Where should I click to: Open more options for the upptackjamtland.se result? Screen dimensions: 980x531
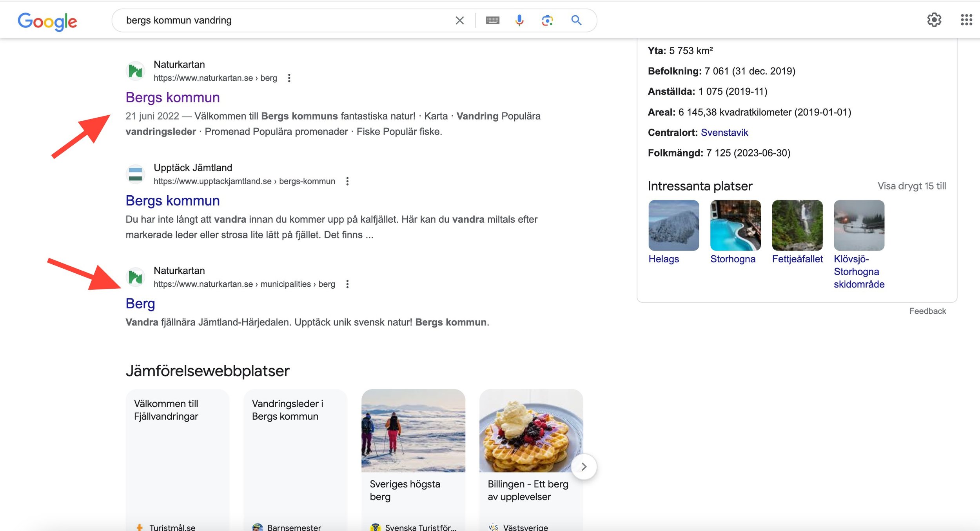point(347,181)
